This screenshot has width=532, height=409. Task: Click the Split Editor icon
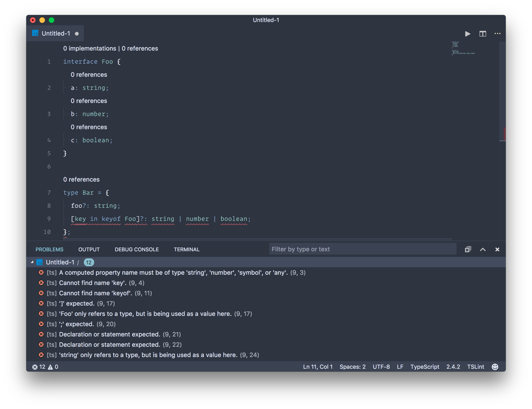[483, 34]
